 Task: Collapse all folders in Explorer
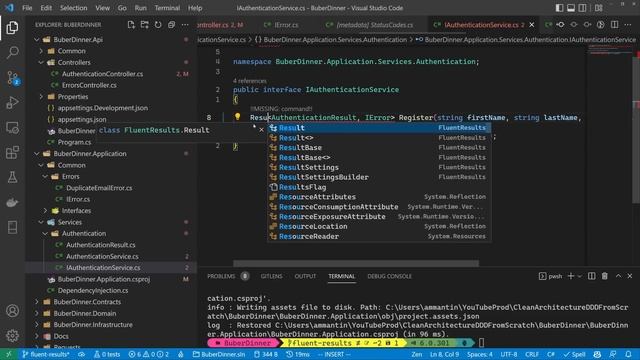click(171, 24)
